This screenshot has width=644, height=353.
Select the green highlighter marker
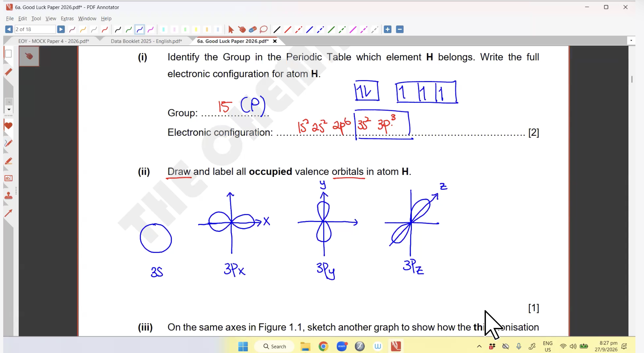(x=185, y=29)
